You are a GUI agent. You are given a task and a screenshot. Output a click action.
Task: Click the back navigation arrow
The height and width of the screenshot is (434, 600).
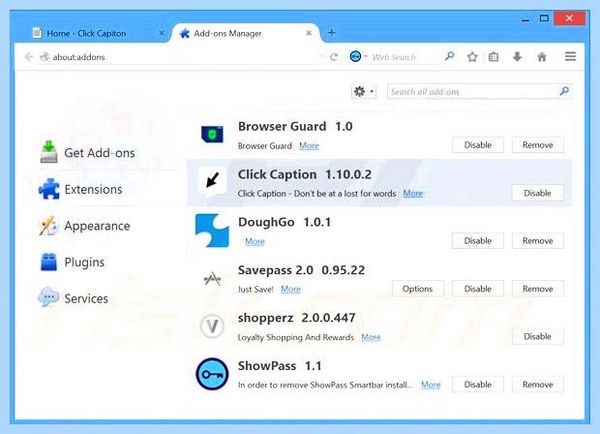click(29, 57)
